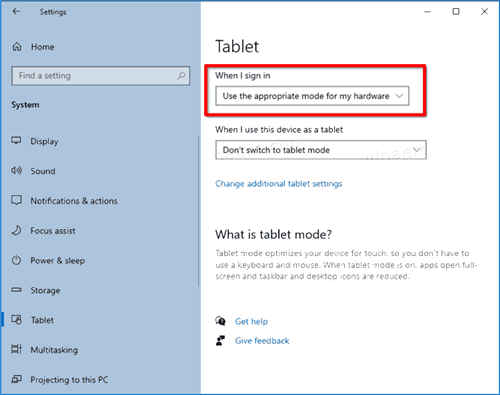Viewport: 500px width, 395px height.
Task: Open the "Don't switch to tablet mode" dropdown
Action: pyautogui.click(x=321, y=150)
